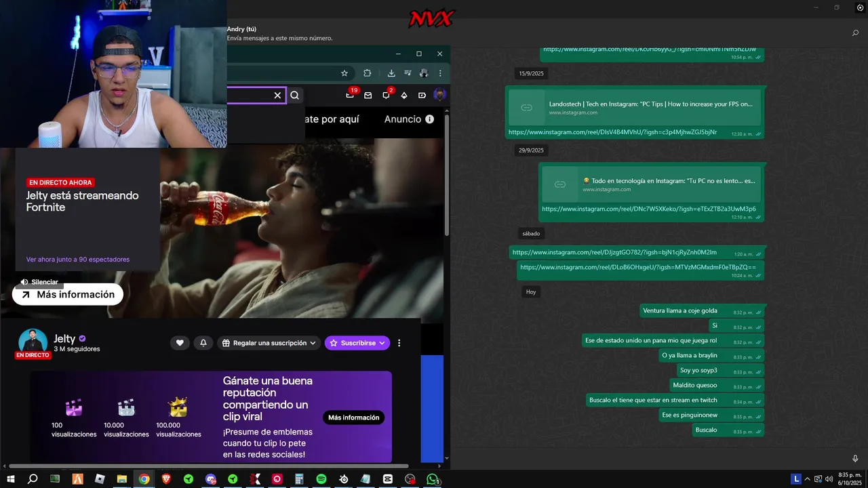This screenshot has height=488, width=868.
Task: Open Calculator from the taskbar
Action: tap(299, 479)
